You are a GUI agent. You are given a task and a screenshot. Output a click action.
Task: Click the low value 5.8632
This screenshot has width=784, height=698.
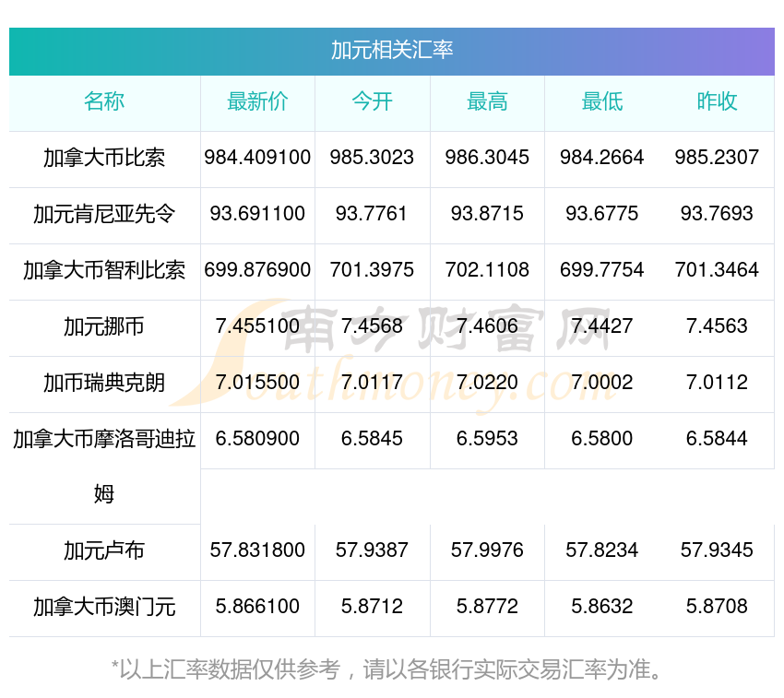(602, 607)
